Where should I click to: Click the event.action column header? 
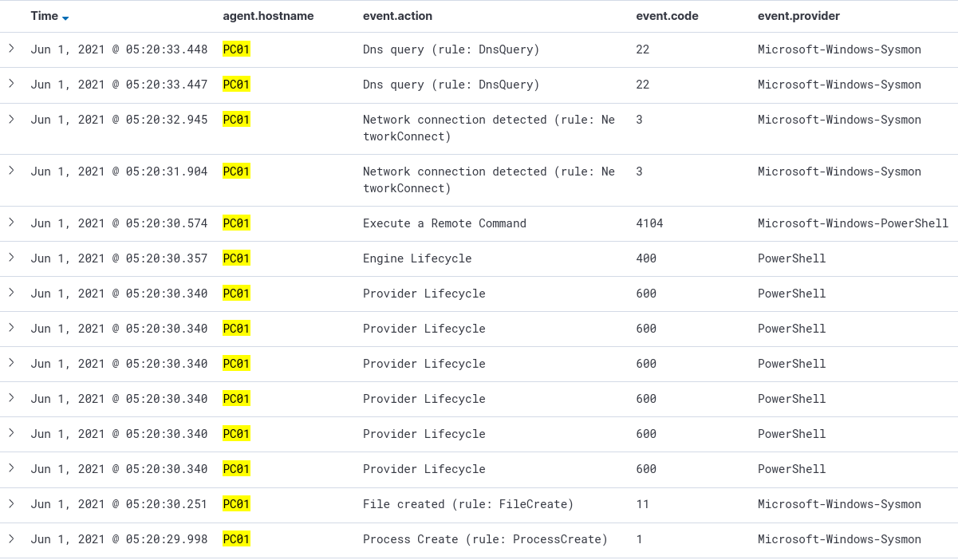coord(397,16)
